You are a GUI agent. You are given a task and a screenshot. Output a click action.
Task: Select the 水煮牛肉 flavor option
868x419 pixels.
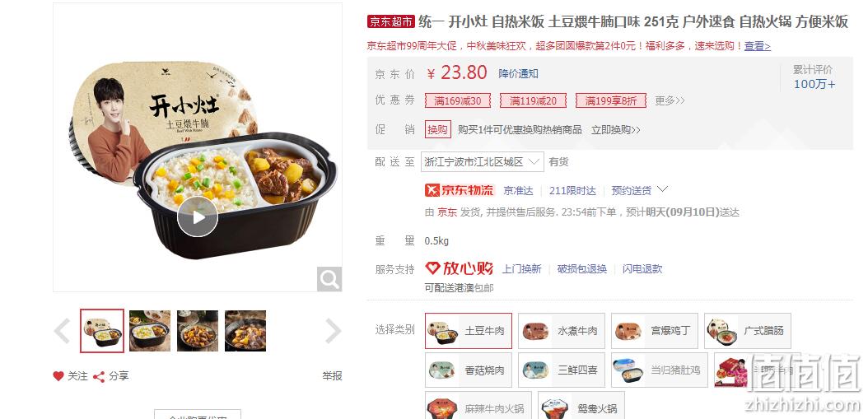[x=562, y=331]
